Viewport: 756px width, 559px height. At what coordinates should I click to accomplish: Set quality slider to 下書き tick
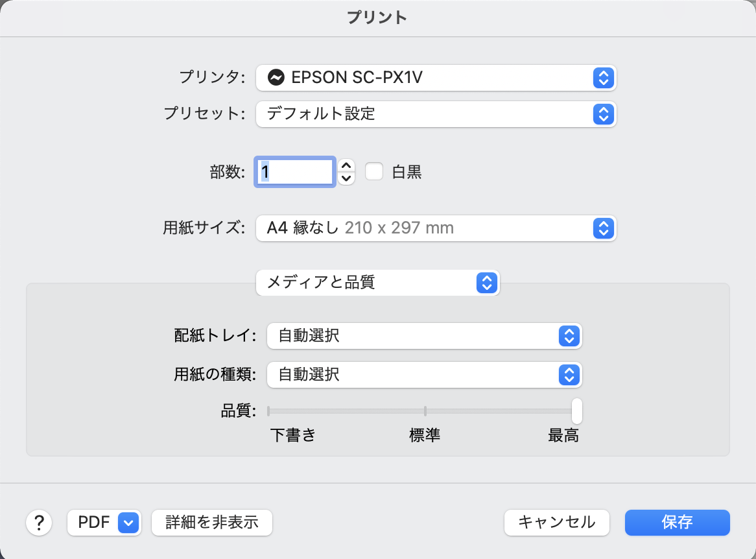pos(268,410)
